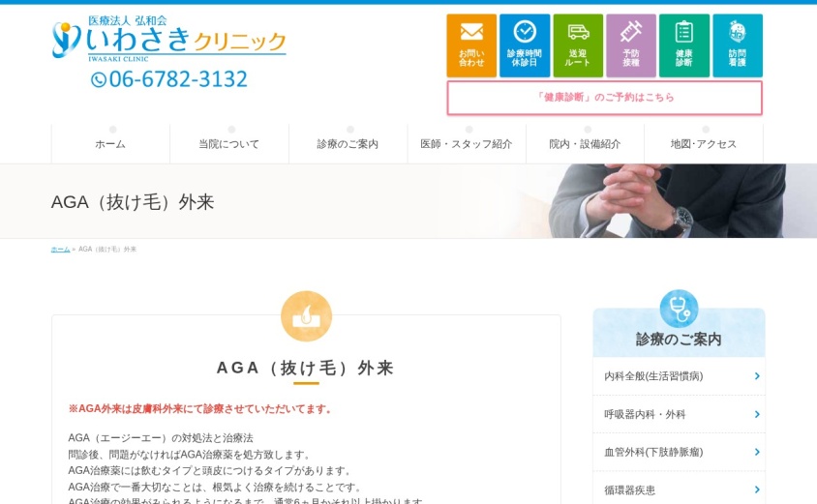Open the 当院について menu item
The height and width of the screenshot is (504, 817).
point(229,144)
